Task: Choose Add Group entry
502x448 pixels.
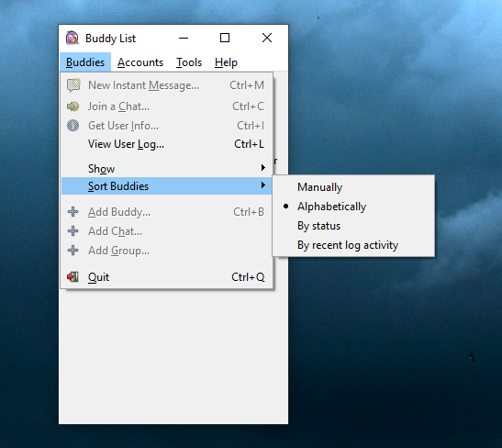Action: (166, 251)
